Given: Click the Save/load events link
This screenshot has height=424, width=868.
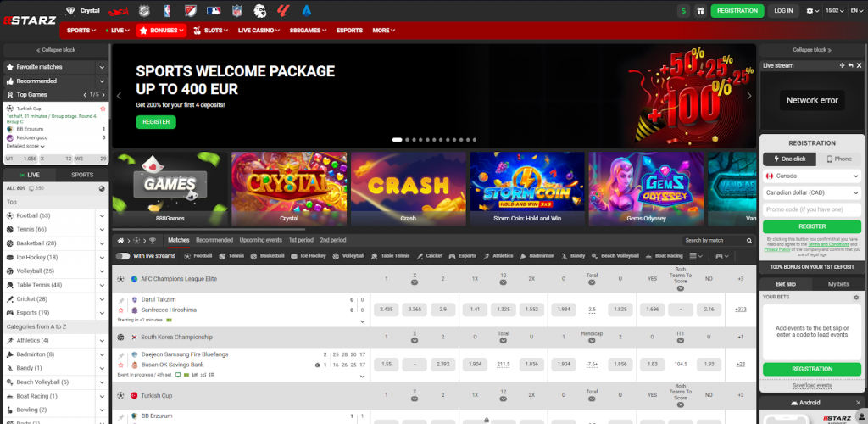Looking at the screenshot, I should tap(812, 385).
